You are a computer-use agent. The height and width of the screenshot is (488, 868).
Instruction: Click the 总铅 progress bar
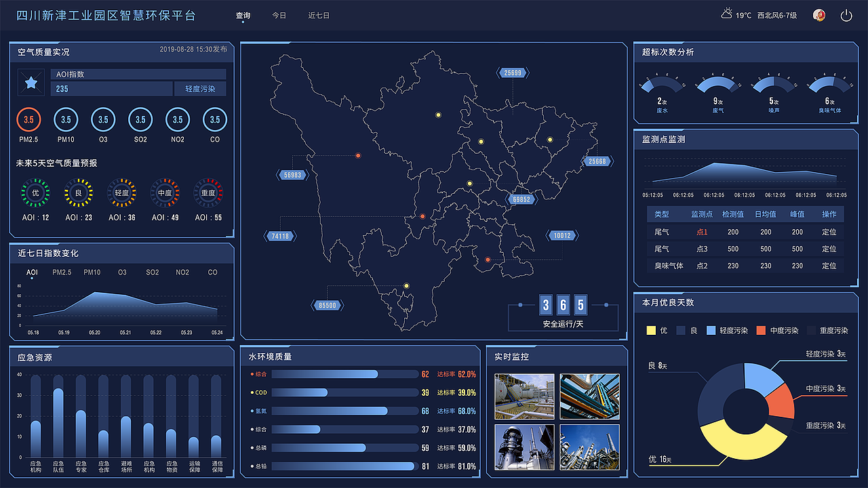click(x=345, y=466)
